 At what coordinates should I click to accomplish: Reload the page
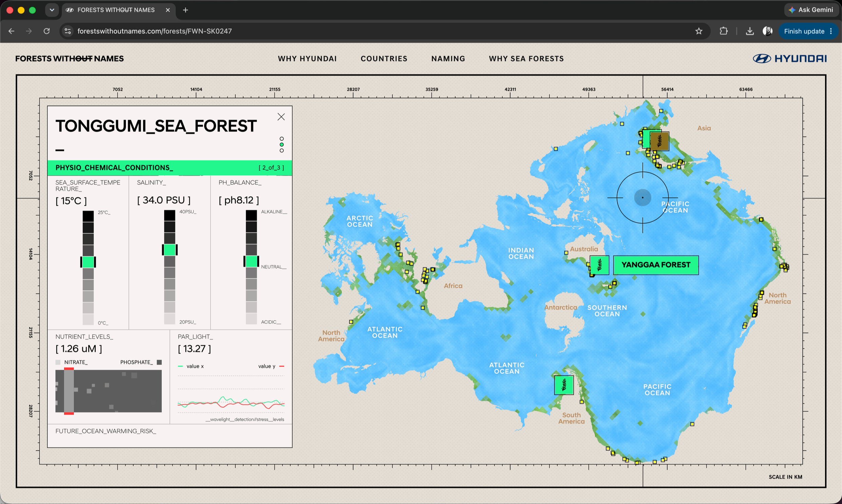46,31
